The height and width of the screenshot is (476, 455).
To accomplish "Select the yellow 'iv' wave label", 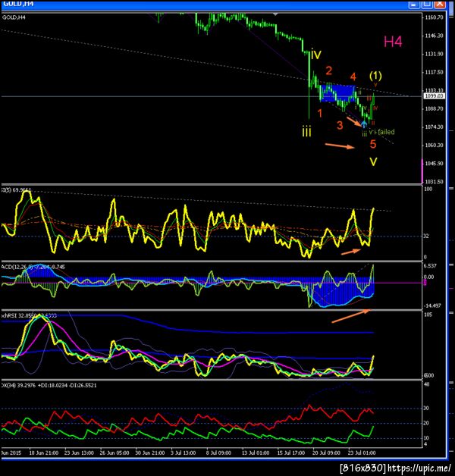I will coord(316,55).
